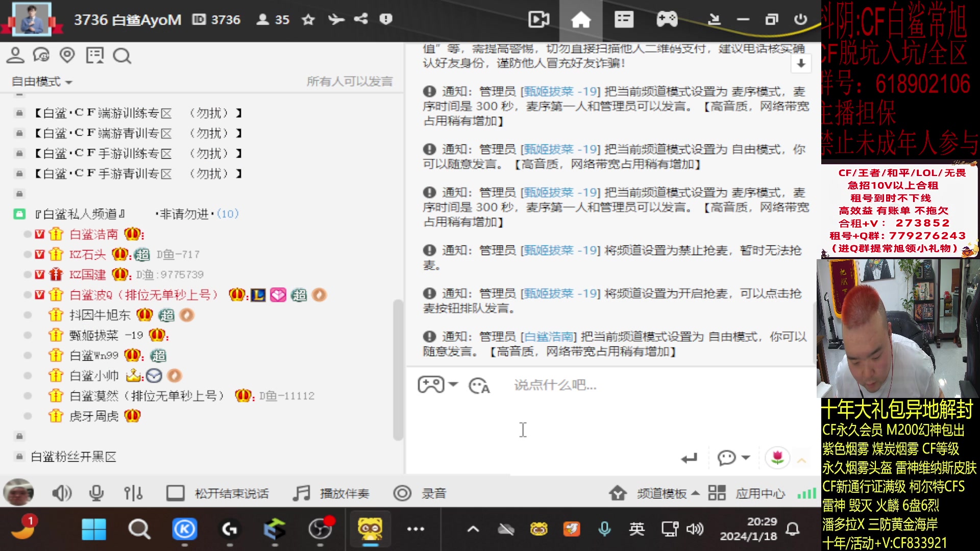Click the gamepad icon in title bar
Screen dimensions: 980x551
click(x=668, y=20)
